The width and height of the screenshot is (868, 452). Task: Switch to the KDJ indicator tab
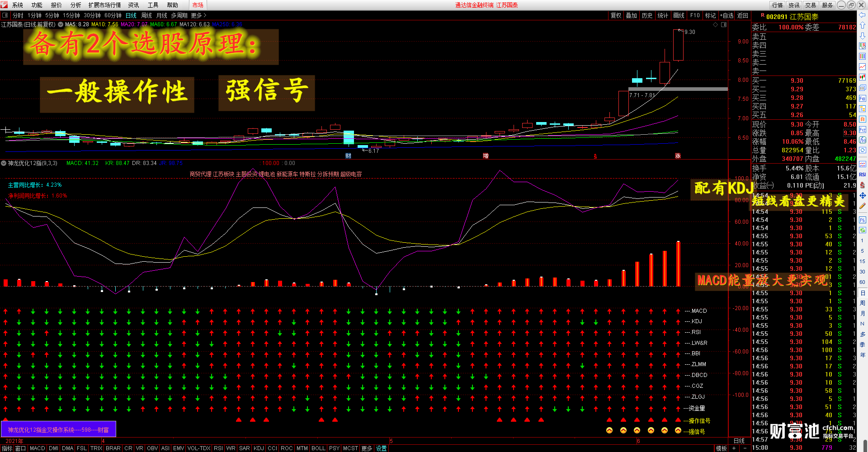259,448
